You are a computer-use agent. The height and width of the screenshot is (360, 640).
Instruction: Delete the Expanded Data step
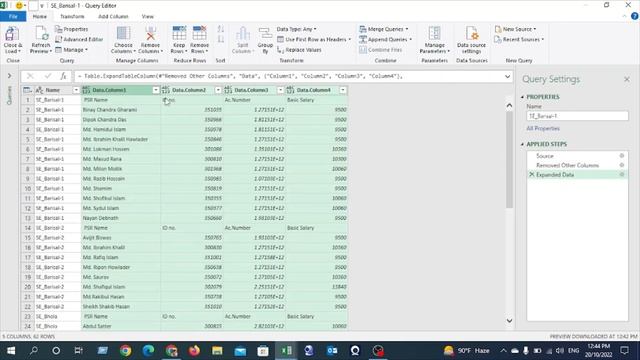pyautogui.click(x=531, y=174)
